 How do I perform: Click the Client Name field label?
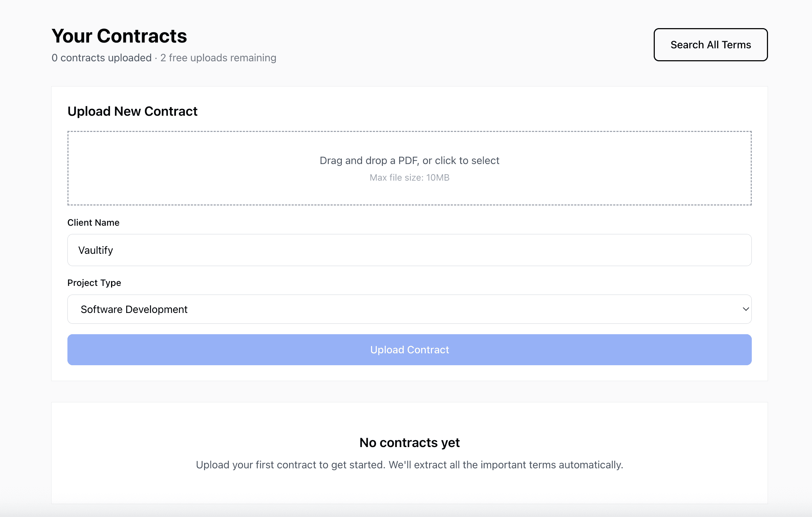93,222
